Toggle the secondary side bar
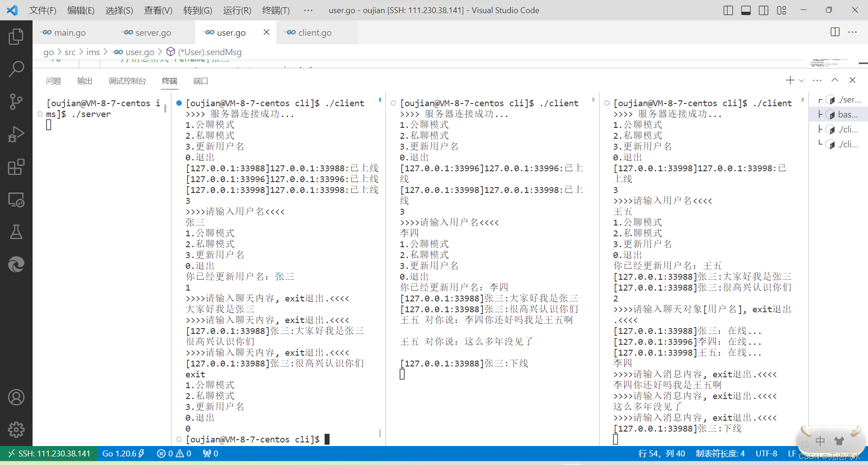868x465 pixels. 764,10
